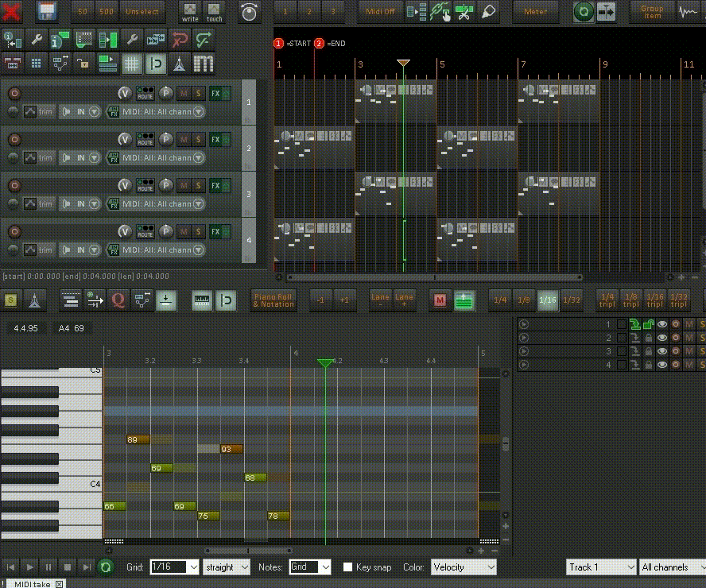Viewport: 706px width, 588px height.
Task: Select the MIDI take tab
Action: pos(33,583)
